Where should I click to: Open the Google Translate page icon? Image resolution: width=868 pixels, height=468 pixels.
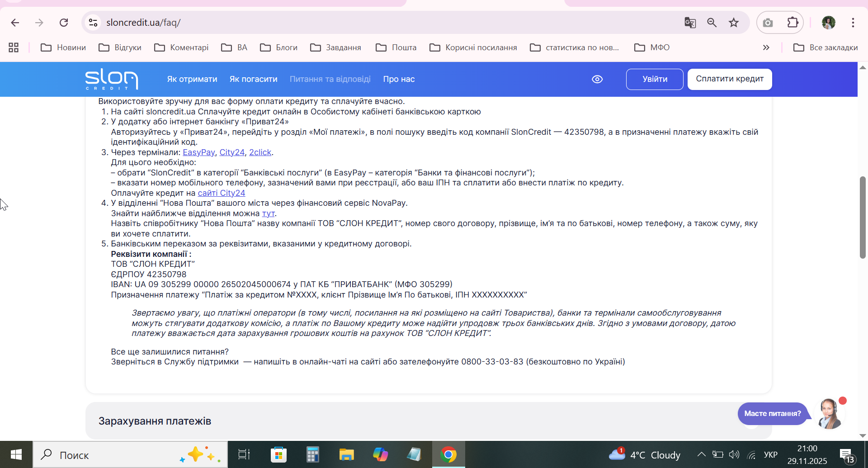(x=690, y=23)
